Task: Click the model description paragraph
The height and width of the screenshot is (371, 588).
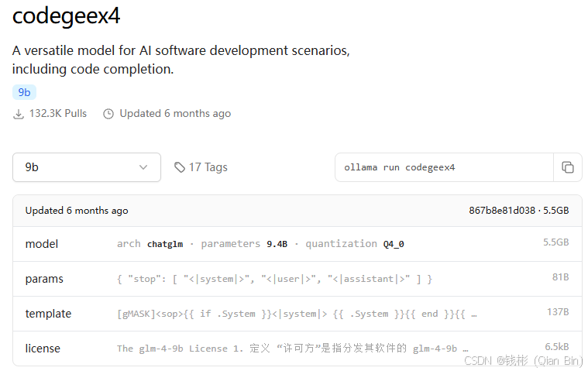Action: pos(181,60)
